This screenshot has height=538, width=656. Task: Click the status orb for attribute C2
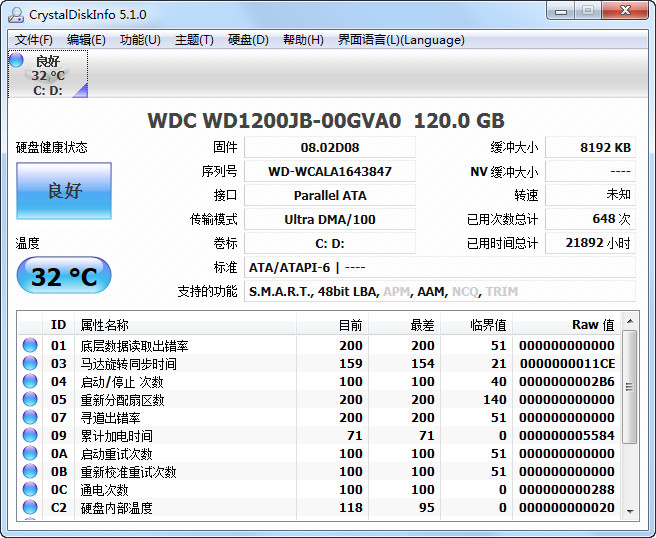[30, 507]
